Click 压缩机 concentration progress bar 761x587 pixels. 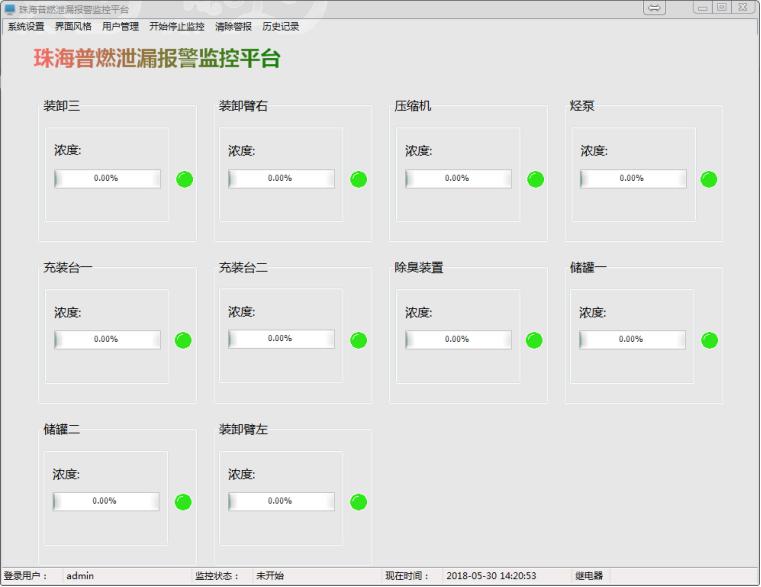click(458, 178)
